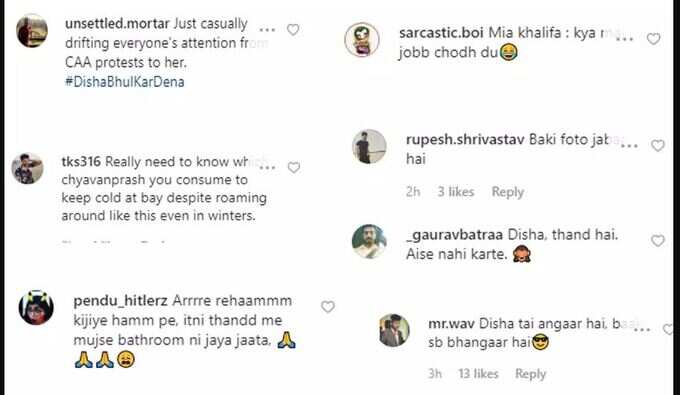
Task: Open unsettled.mortar profile picture
Action: [x=32, y=30]
